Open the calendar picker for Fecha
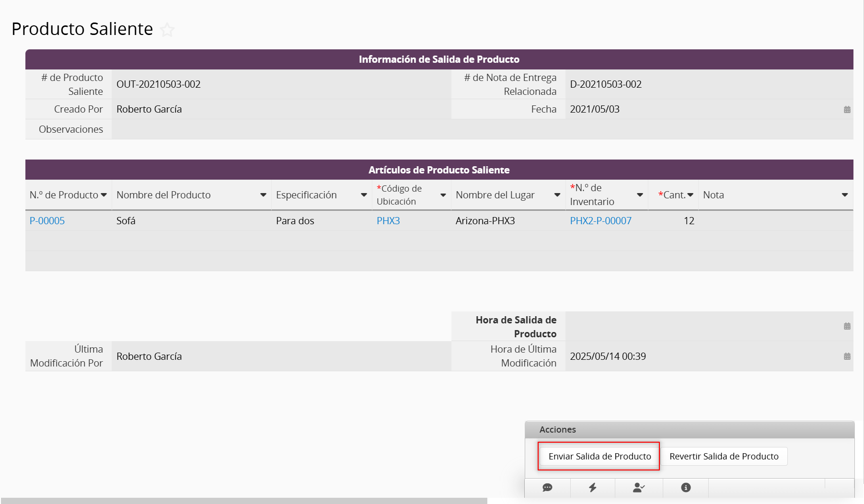The width and height of the screenshot is (864, 504). coord(847,110)
